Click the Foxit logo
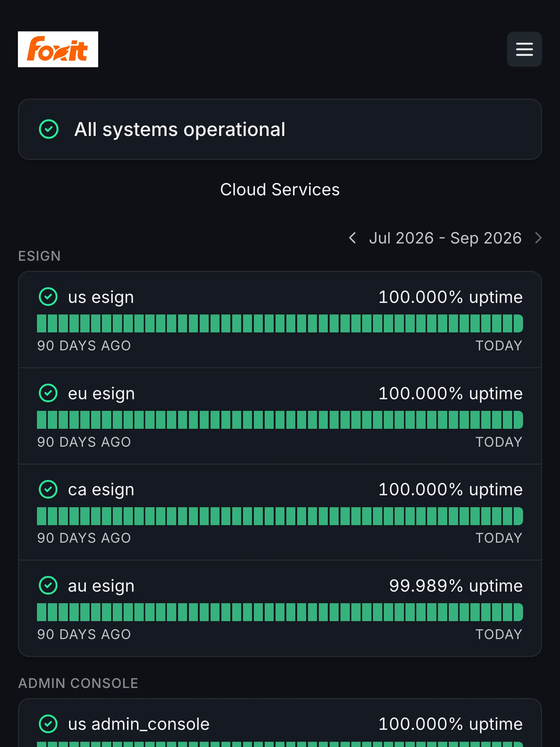This screenshot has height=747, width=560. pyautogui.click(x=58, y=49)
